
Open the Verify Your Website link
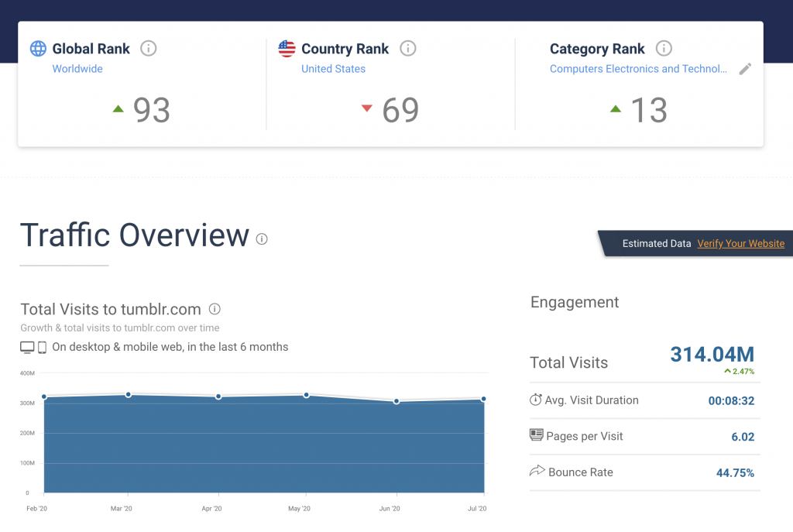(x=741, y=243)
